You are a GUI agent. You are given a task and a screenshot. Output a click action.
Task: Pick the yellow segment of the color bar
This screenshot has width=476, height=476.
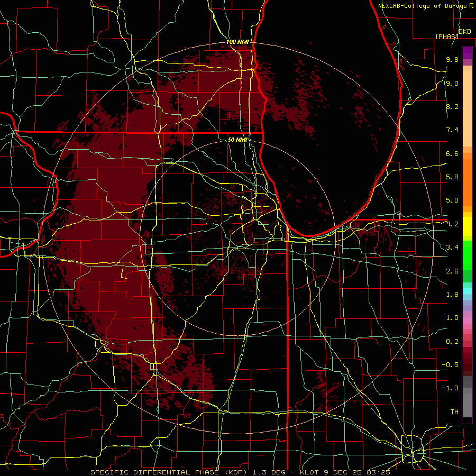[x=467, y=226]
